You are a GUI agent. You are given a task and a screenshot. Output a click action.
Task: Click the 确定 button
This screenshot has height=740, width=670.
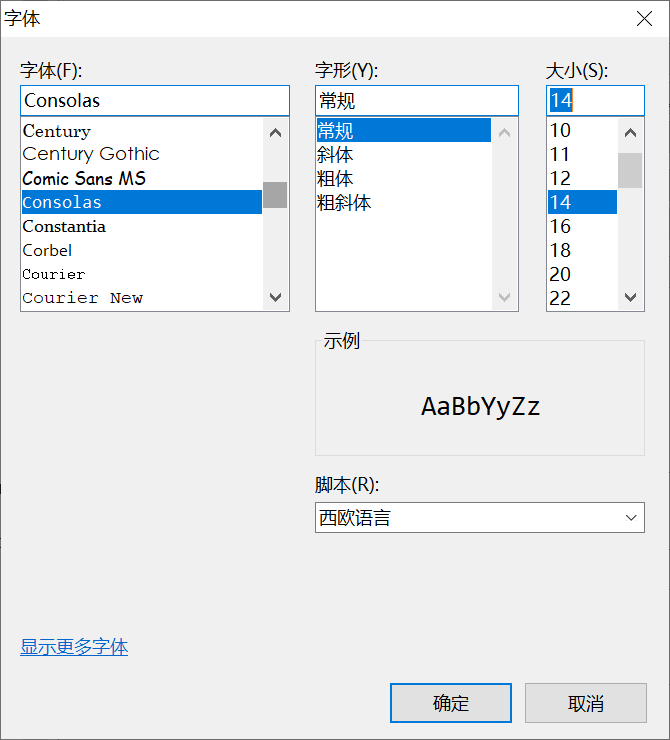click(450, 703)
